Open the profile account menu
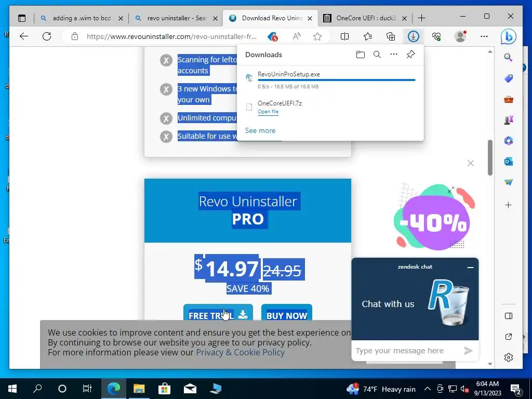Image resolution: width=532 pixels, height=399 pixels. click(460, 36)
